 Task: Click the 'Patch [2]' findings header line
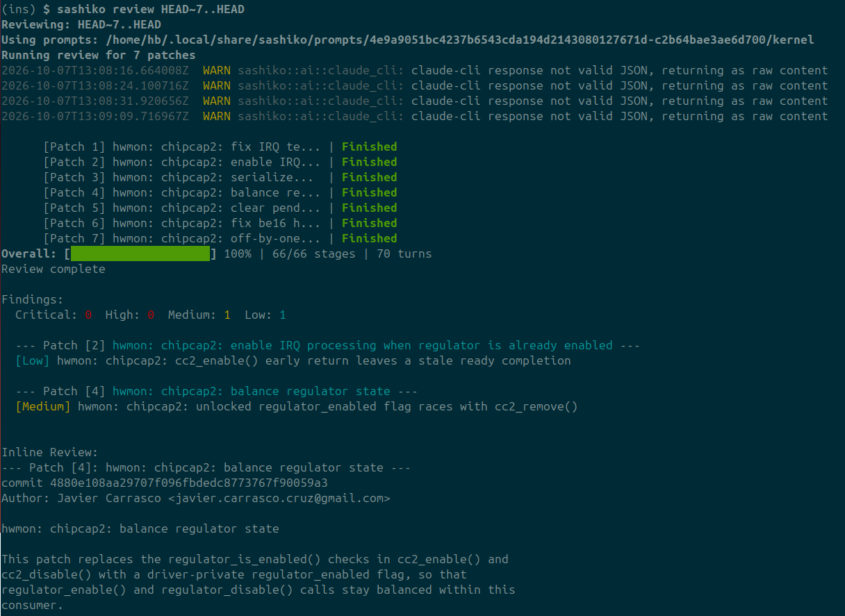click(328, 345)
